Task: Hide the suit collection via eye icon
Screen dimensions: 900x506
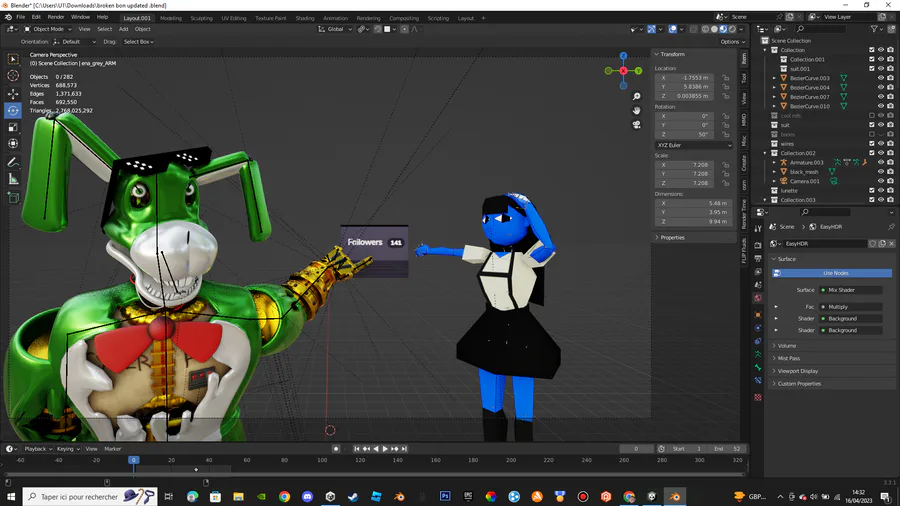Action: [881, 124]
